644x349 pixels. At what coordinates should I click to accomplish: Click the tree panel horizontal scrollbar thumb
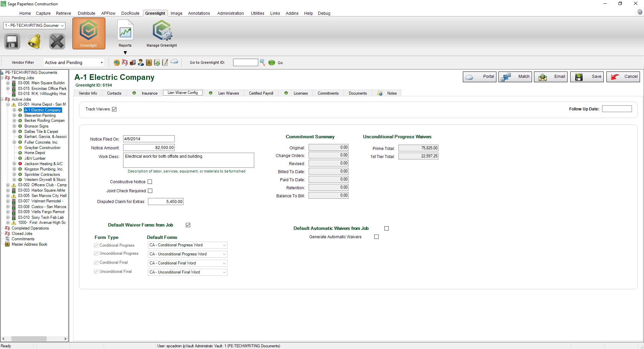(29, 339)
